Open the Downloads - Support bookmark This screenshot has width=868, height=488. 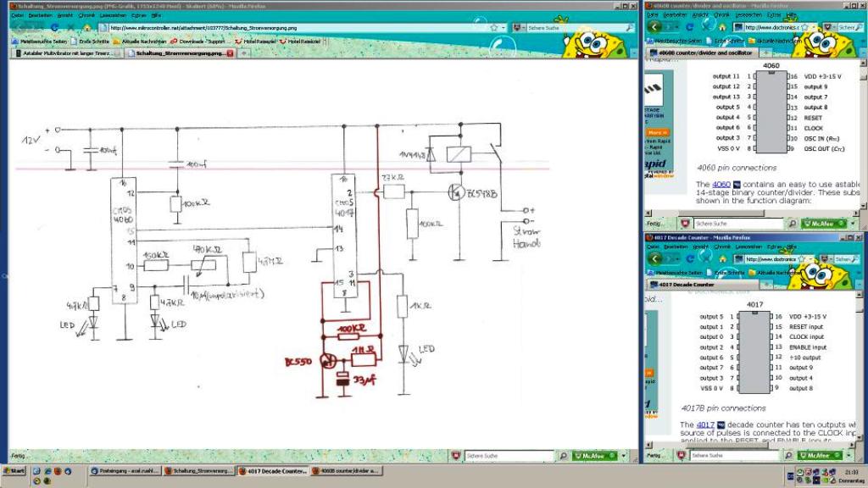198,41
